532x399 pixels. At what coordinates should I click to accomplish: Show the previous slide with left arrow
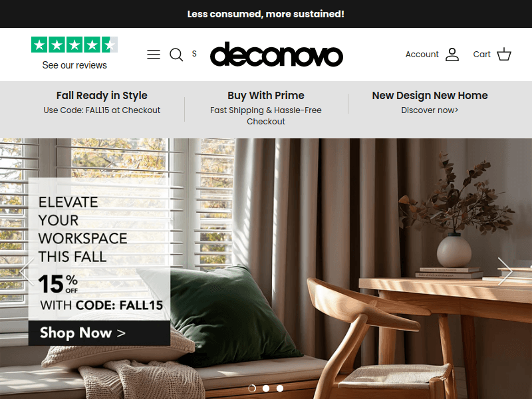(27, 271)
